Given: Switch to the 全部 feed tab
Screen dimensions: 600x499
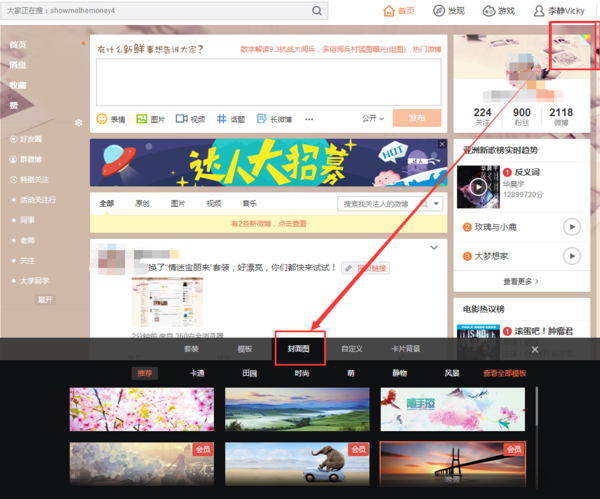Looking at the screenshot, I should click(x=107, y=203).
